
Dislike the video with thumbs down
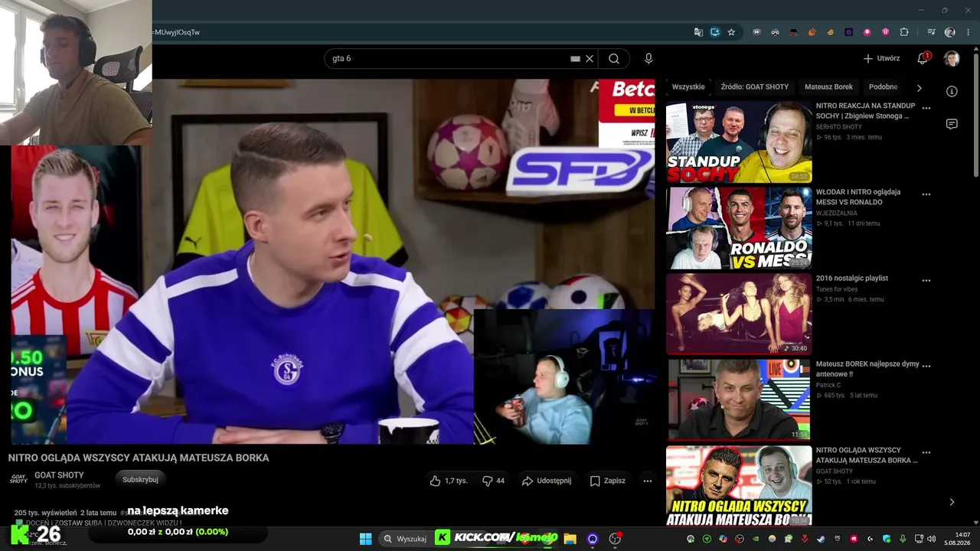(493, 481)
